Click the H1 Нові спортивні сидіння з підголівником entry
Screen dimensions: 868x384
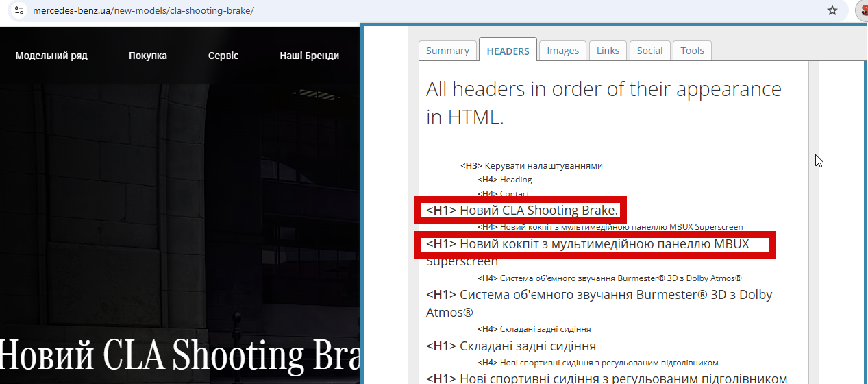[606, 378]
